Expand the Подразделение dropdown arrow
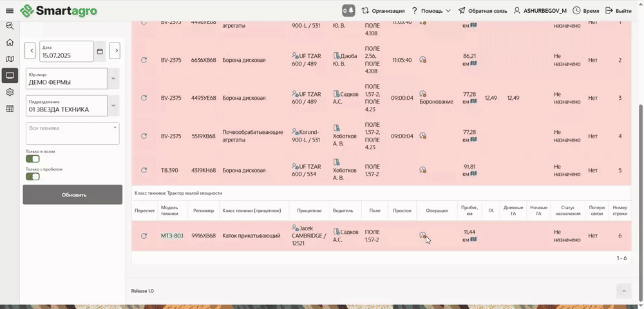Screen dimensions: 644x309 point(113,106)
